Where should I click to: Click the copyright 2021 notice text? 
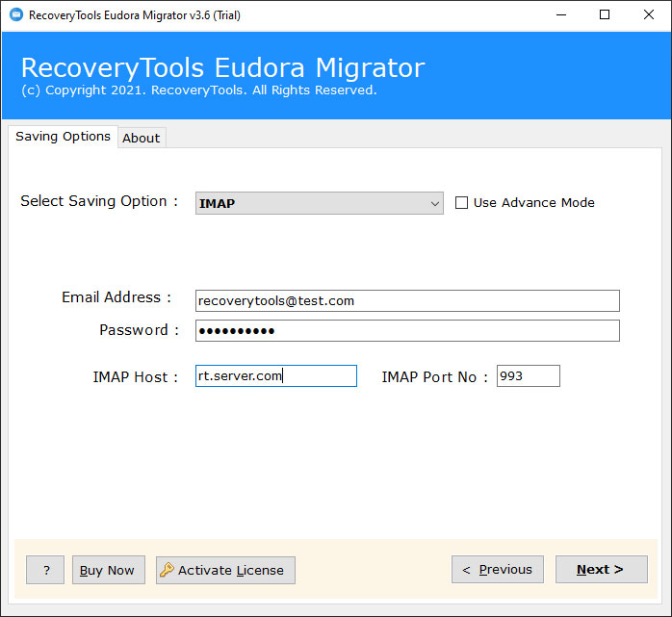pyautogui.click(x=199, y=90)
